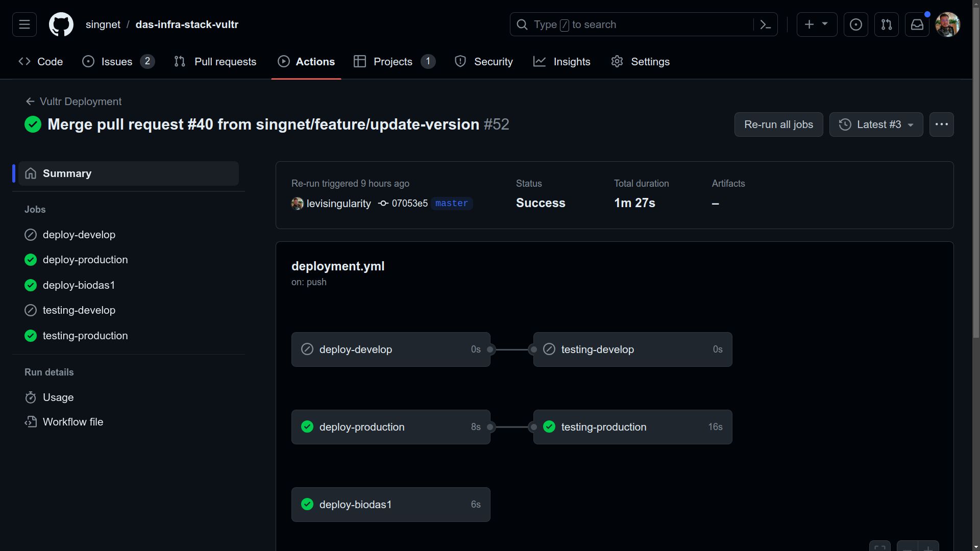Screen dimensions: 980x551
Task: Open the notifications inbox
Action: pyautogui.click(x=917, y=24)
